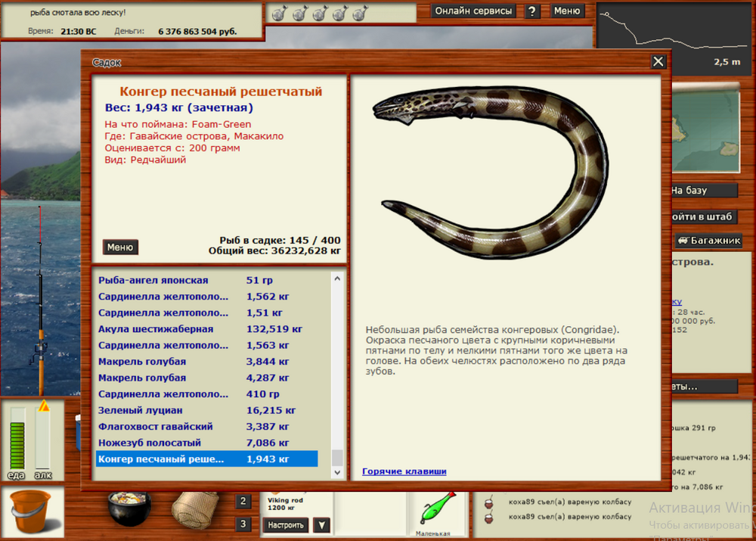Open the top Меню button
The image size is (756, 541).
click(x=566, y=11)
